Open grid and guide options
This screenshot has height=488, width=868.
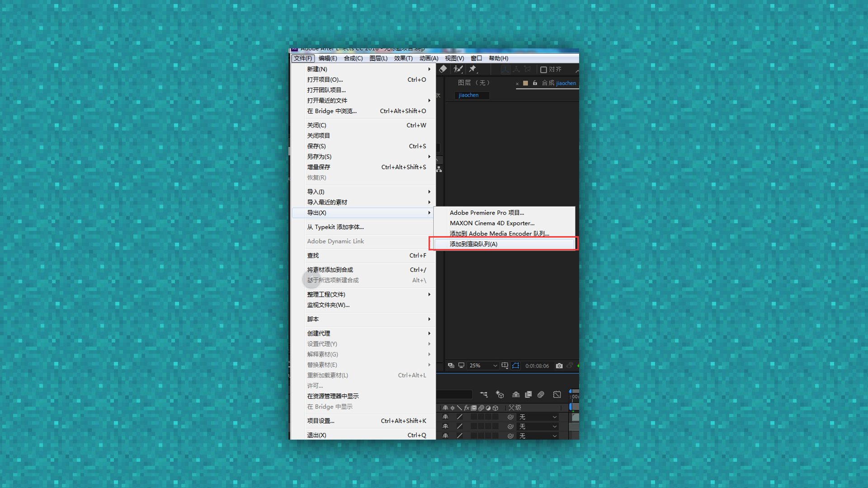505,366
